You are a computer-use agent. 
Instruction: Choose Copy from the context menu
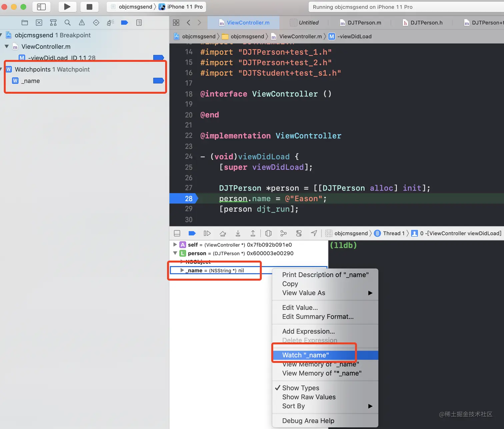(325, 284)
